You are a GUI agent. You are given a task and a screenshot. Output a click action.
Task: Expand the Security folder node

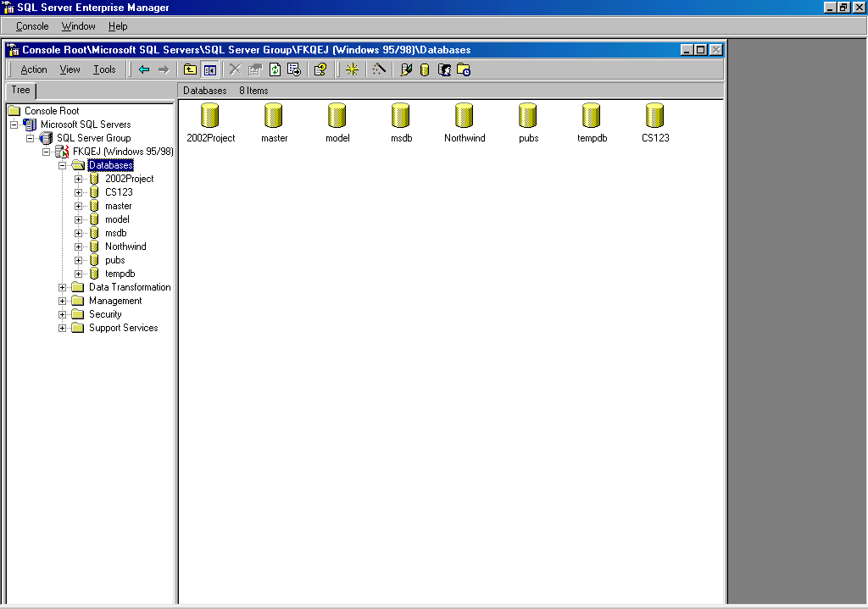63,314
